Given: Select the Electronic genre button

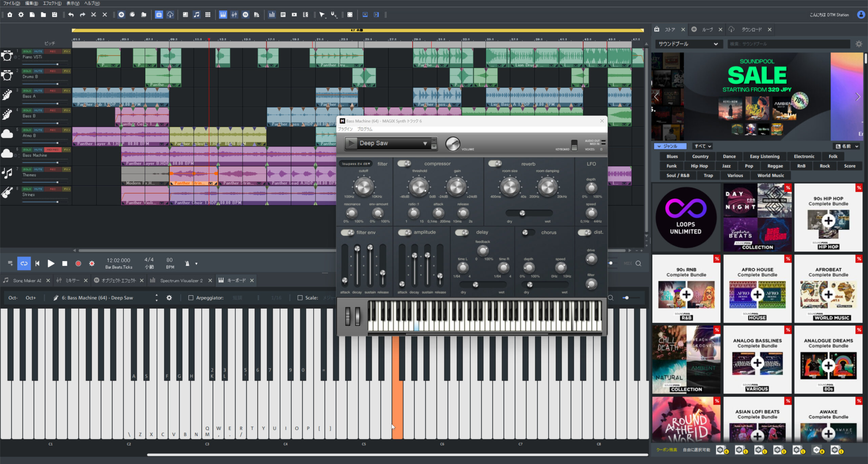Looking at the screenshot, I should tap(804, 157).
